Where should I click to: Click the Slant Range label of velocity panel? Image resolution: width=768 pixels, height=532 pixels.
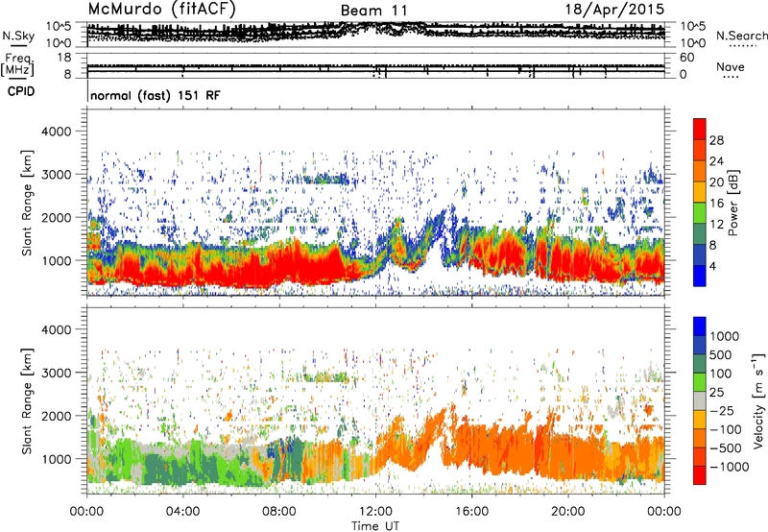27,400
